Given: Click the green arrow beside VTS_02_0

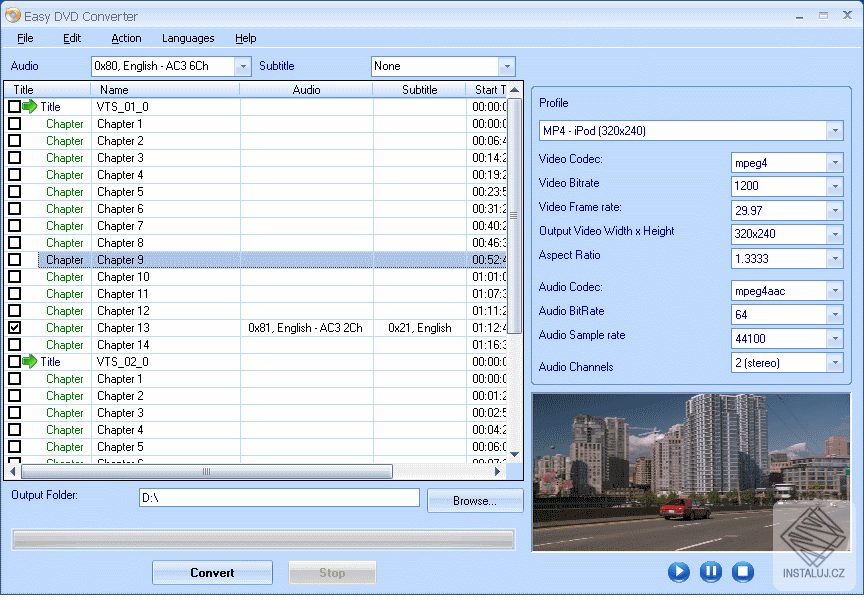Looking at the screenshot, I should click(30, 361).
